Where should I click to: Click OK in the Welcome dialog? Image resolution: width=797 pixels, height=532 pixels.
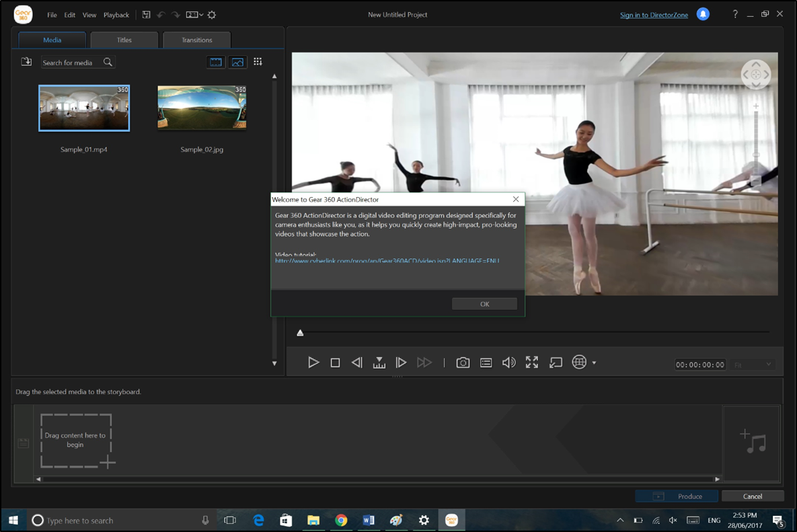coord(484,304)
